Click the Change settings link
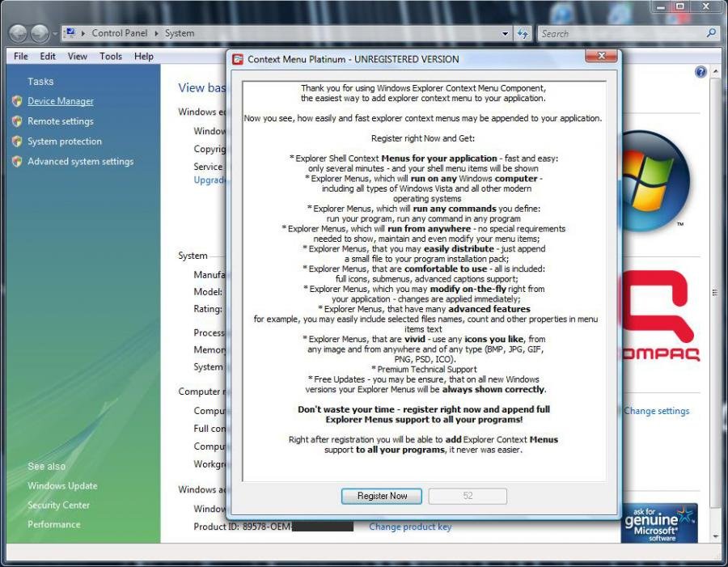 click(x=657, y=411)
